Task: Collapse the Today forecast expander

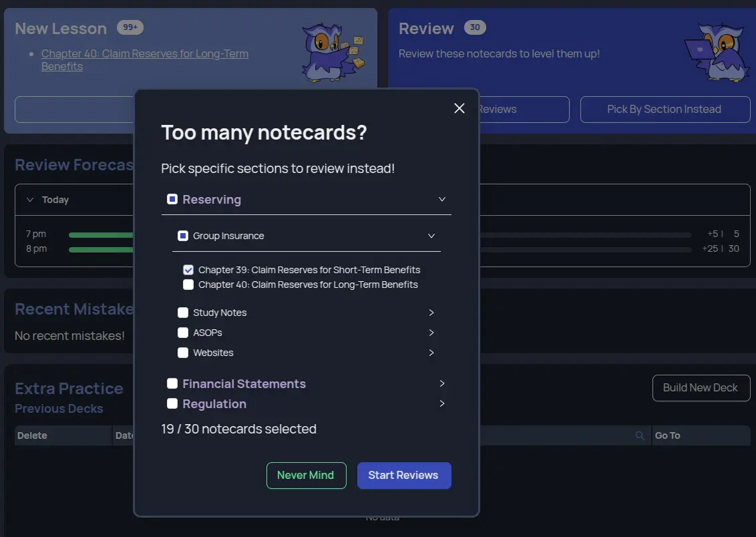Action: [x=29, y=199]
